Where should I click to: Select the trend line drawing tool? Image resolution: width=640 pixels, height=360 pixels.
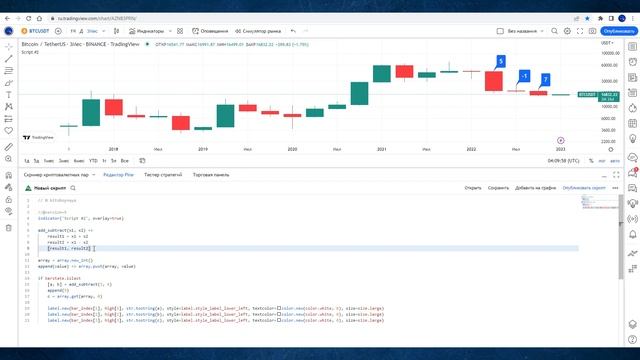coord(9,59)
